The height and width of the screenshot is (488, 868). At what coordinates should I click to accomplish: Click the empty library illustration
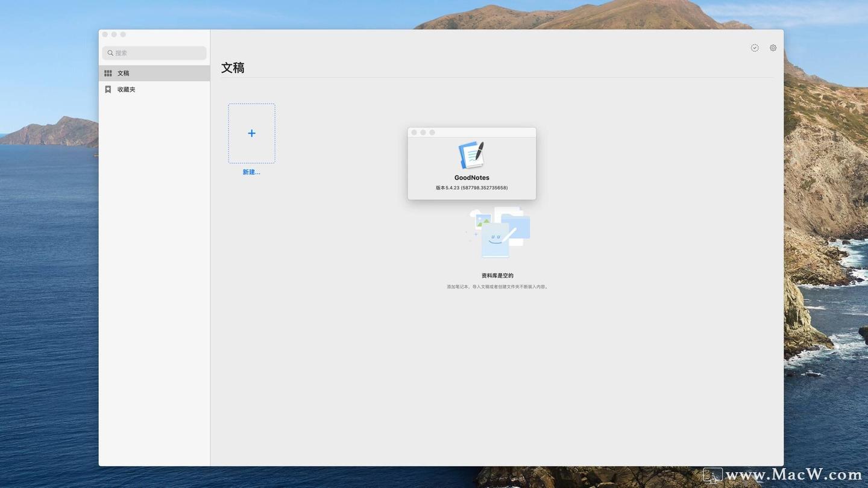point(498,232)
